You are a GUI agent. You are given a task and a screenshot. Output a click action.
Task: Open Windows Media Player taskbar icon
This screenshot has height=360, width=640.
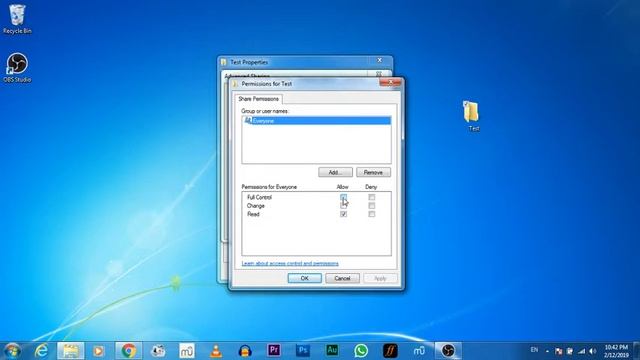coord(98,351)
